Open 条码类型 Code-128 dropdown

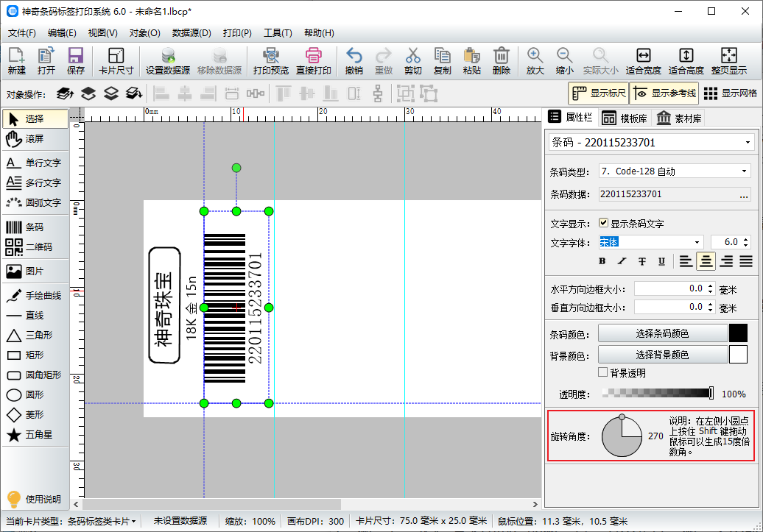pyautogui.click(x=675, y=171)
